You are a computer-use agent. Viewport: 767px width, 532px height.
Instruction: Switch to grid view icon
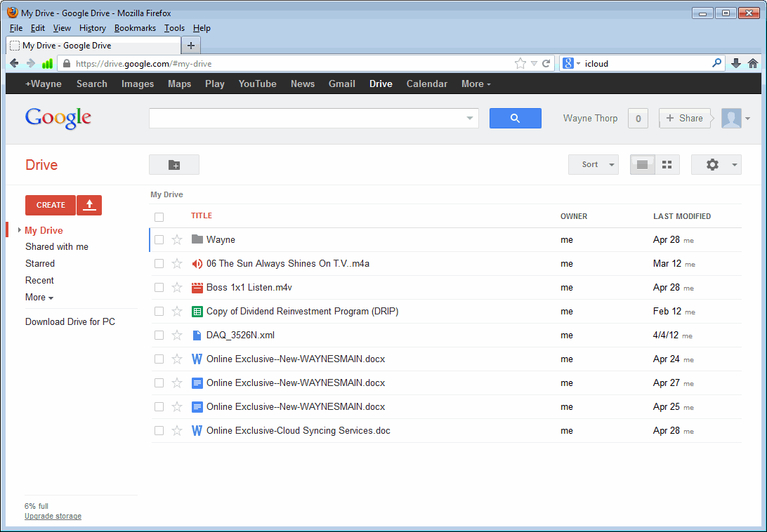pos(667,165)
